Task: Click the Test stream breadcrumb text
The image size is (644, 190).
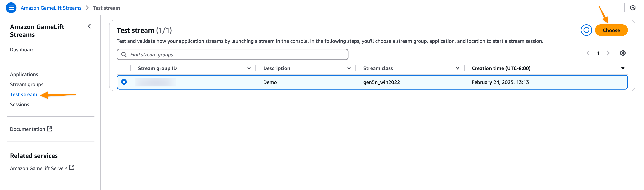Action: point(106,8)
